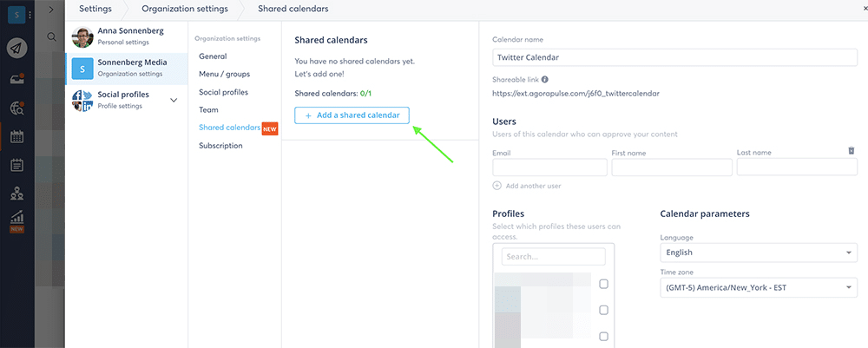Show shareable link info tooltip icon

[545, 80]
